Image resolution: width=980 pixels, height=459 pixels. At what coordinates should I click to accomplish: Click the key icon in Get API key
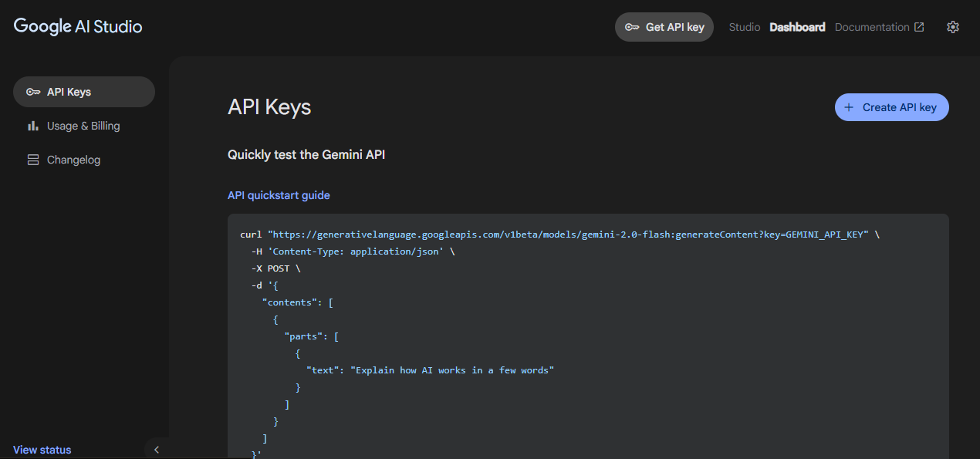click(x=632, y=27)
